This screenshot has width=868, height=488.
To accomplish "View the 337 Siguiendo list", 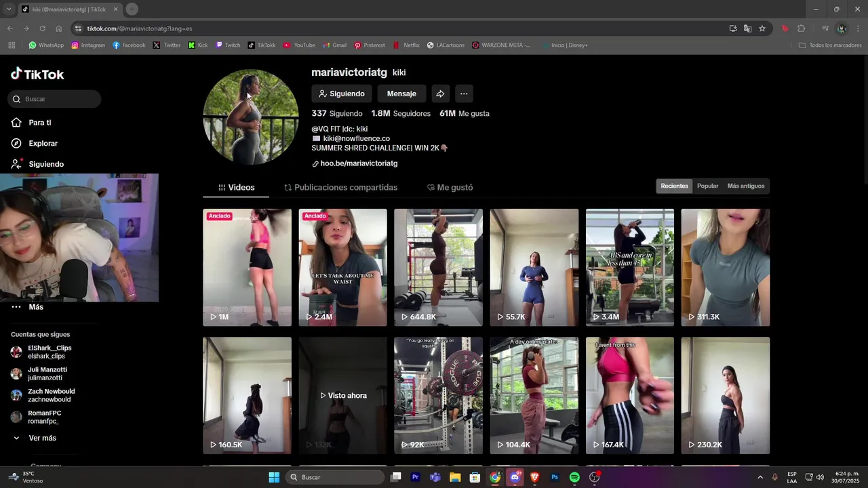I will [x=337, y=113].
